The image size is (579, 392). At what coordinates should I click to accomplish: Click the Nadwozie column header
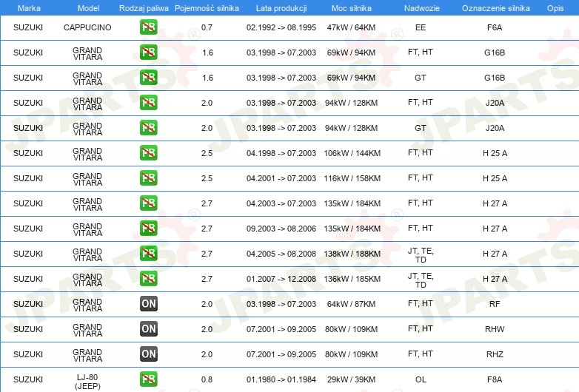[x=422, y=8]
